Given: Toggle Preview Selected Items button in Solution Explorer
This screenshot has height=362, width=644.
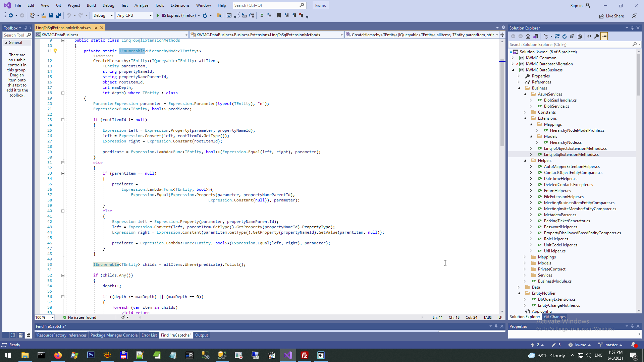Looking at the screenshot, I should (604, 36).
